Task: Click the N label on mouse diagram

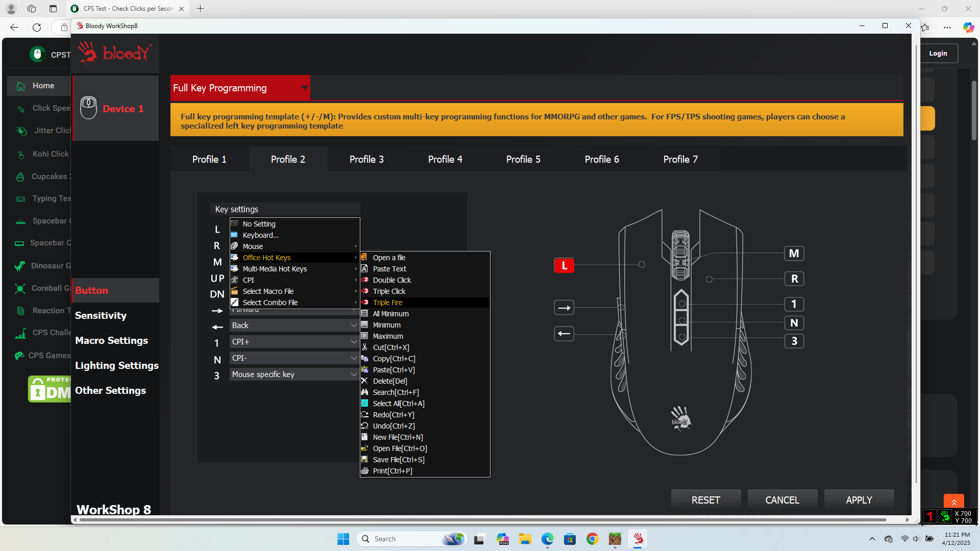Action: [794, 323]
